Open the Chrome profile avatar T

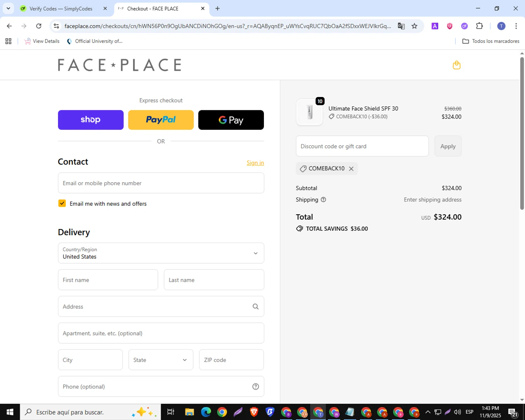pyautogui.click(x=501, y=26)
